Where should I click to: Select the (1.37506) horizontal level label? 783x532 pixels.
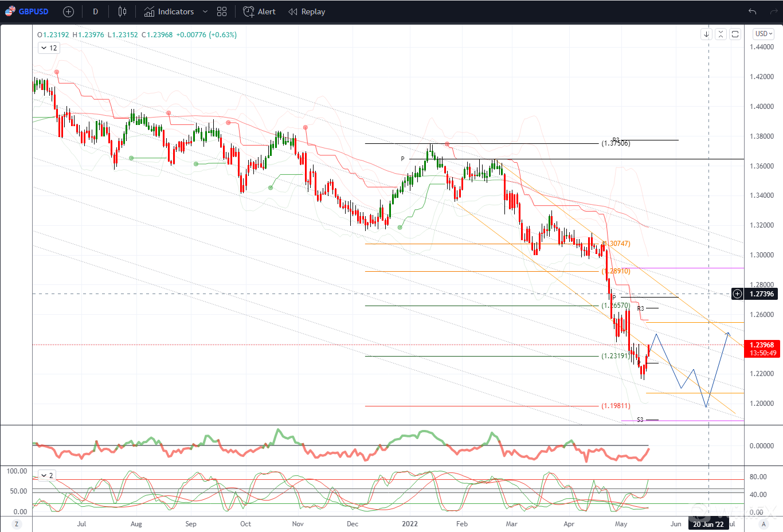point(616,143)
